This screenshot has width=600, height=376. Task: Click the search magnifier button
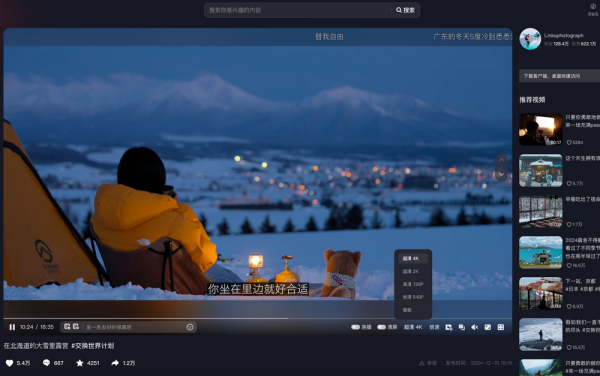pyautogui.click(x=405, y=10)
